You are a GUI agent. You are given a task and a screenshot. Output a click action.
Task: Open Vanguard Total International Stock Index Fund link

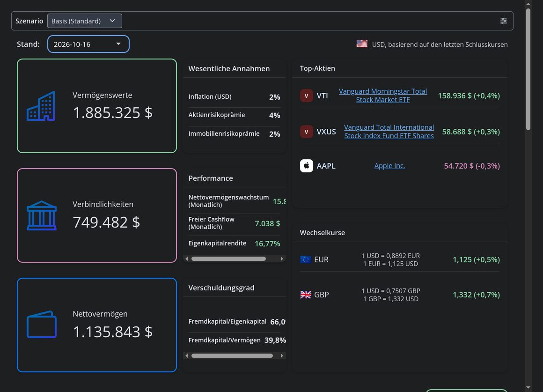point(389,131)
